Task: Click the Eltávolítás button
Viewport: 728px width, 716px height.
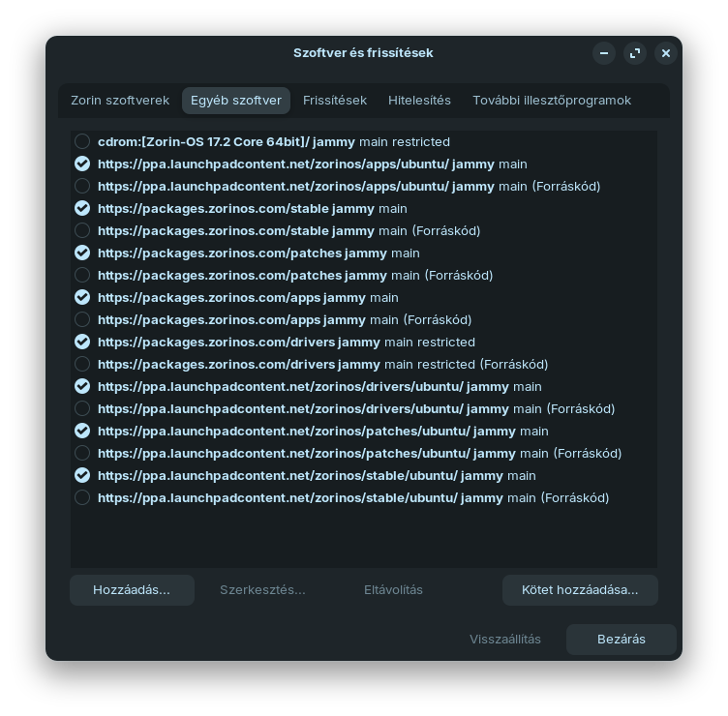Action: tap(393, 590)
